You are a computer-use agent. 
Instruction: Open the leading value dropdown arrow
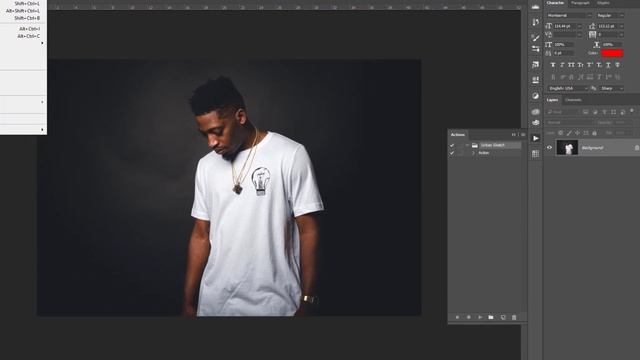pos(621,26)
